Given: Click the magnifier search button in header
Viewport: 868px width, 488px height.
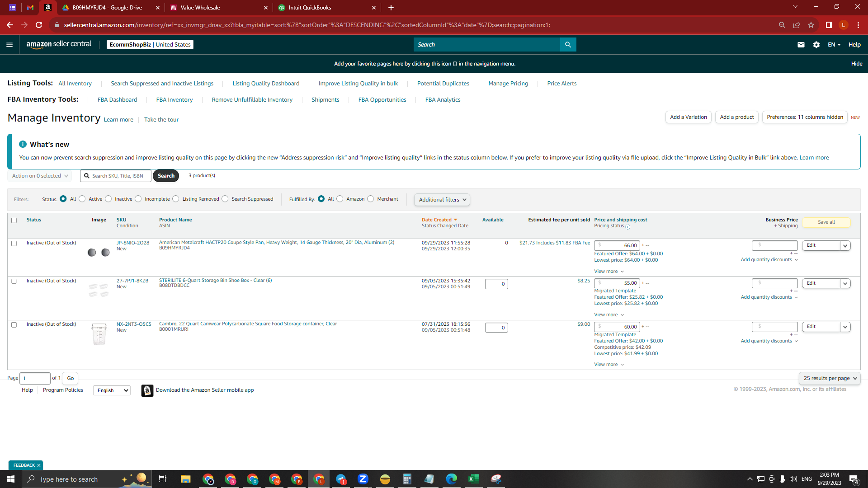Looking at the screenshot, I should [568, 45].
